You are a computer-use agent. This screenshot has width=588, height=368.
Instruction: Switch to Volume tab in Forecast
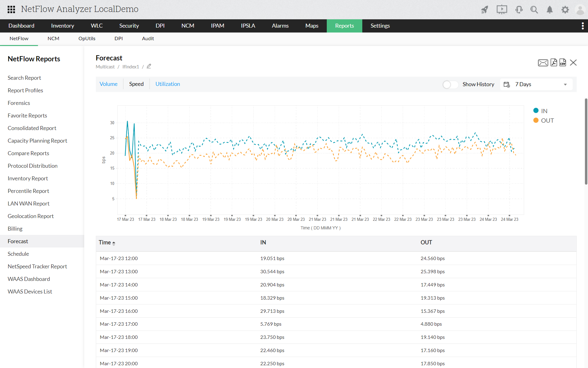pyautogui.click(x=108, y=84)
